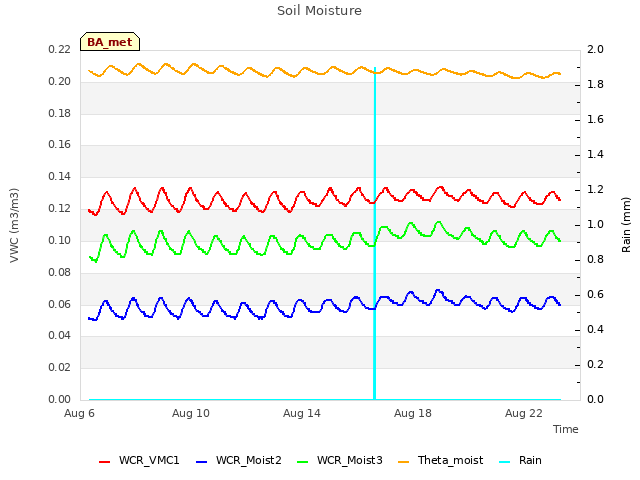Viewport: 640px width, 480px height.
Task: Toggle the WCR_VMC1 legend entry
Action: pos(139,460)
